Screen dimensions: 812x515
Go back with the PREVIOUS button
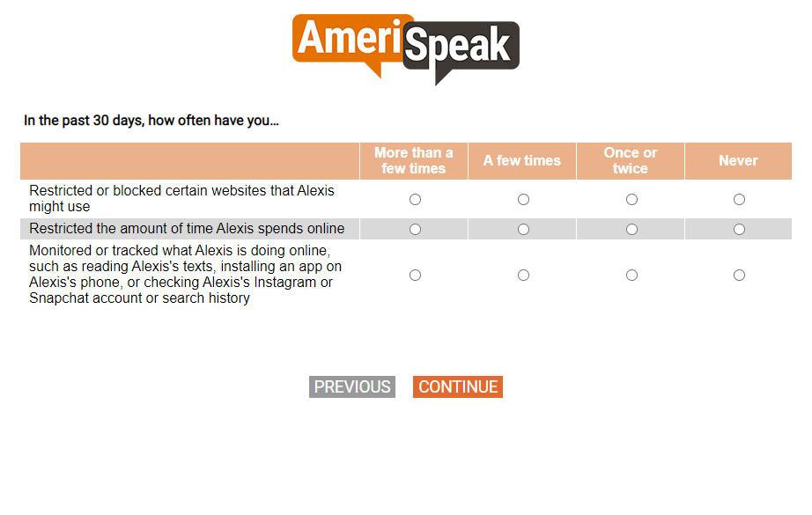352,387
